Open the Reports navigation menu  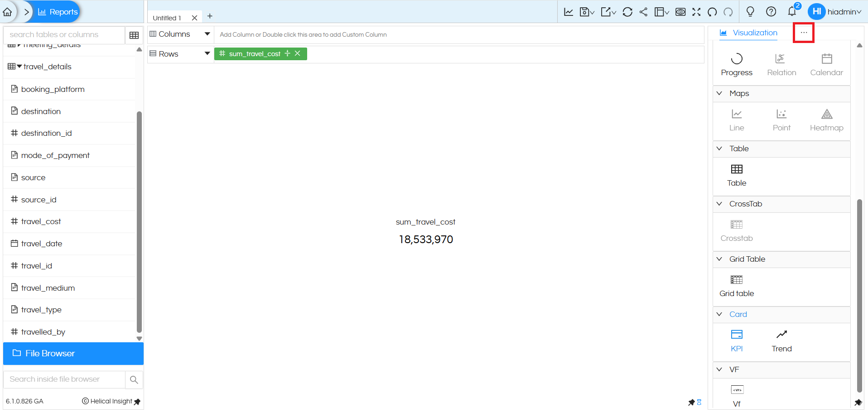(x=57, y=11)
